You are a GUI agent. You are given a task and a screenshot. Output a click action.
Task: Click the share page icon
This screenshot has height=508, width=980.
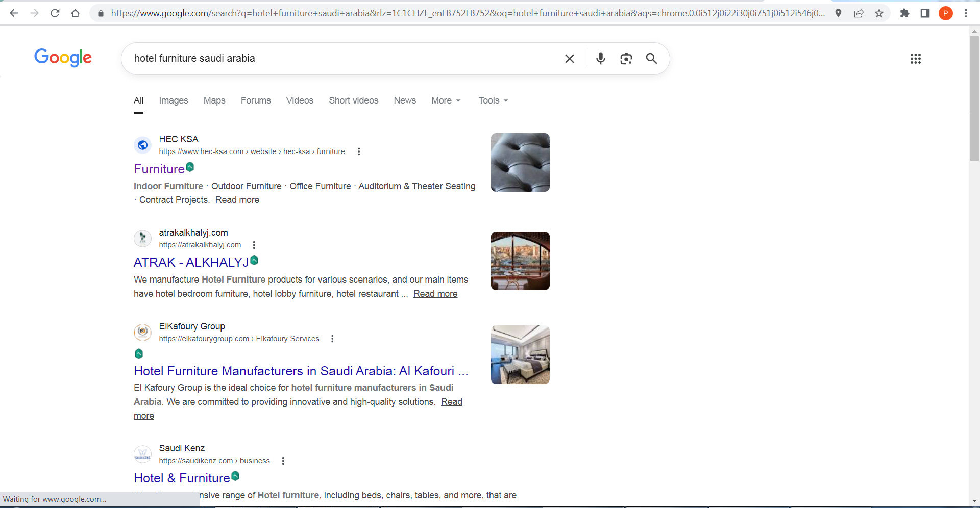pos(859,13)
